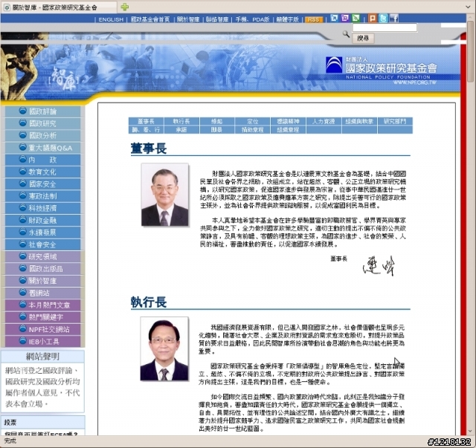
Task: Jump to 組織與執掌 section tab
Action: 359,121
